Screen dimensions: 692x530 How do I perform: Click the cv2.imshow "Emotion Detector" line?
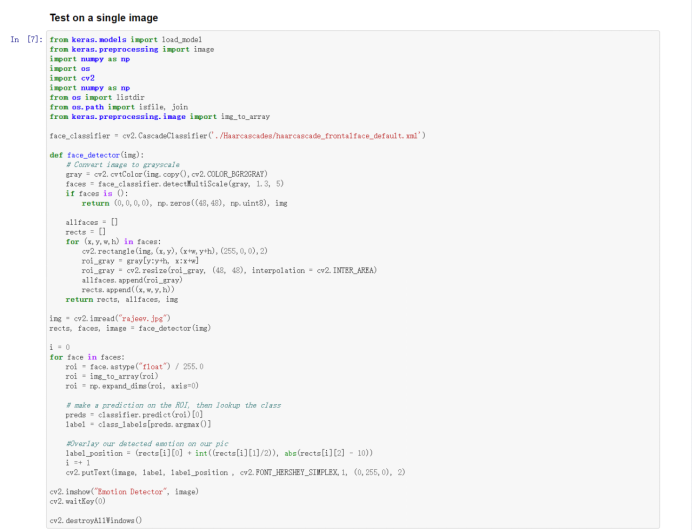click(x=124, y=492)
